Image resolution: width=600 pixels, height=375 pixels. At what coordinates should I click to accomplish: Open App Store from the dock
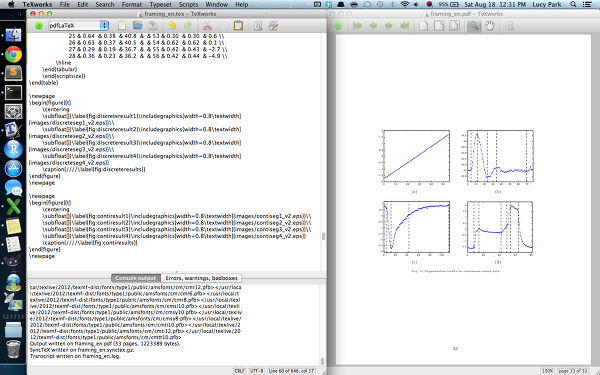click(x=13, y=168)
